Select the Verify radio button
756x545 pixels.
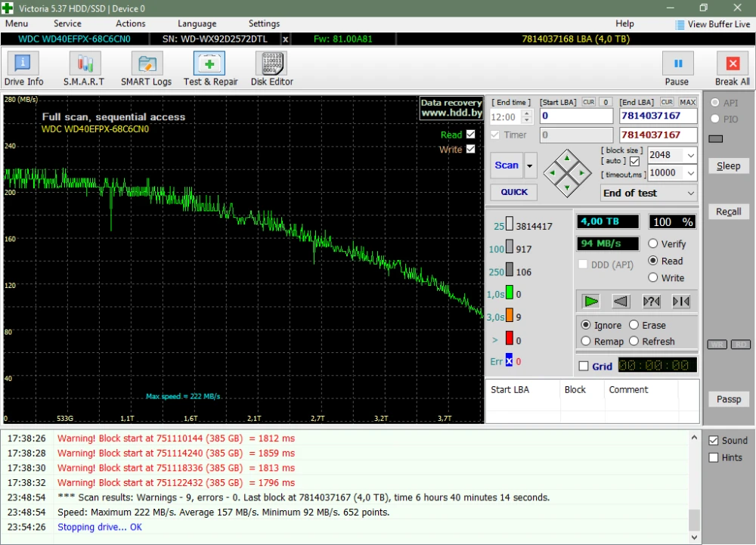click(654, 244)
